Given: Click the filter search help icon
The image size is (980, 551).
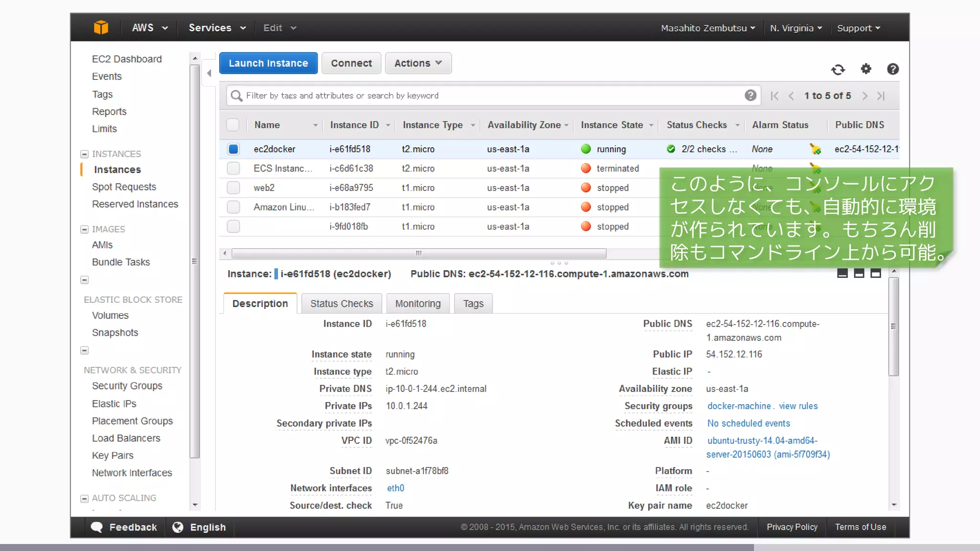Looking at the screenshot, I should click(x=750, y=96).
